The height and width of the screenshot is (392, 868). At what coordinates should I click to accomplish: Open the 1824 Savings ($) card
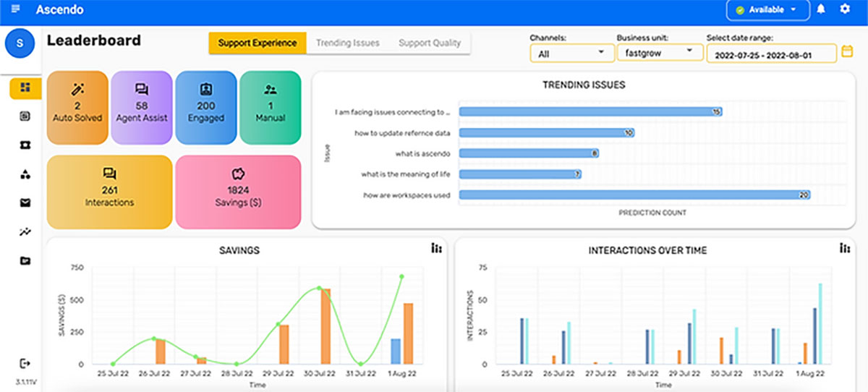(x=238, y=192)
